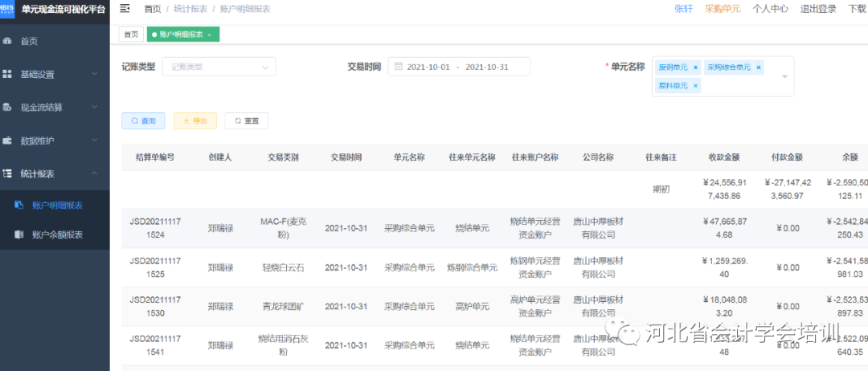Viewport: 868px width, 371px height.
Task: Click calendar icon in 交易时间 field
Action: pyautogui.click(x=398, y=67)
